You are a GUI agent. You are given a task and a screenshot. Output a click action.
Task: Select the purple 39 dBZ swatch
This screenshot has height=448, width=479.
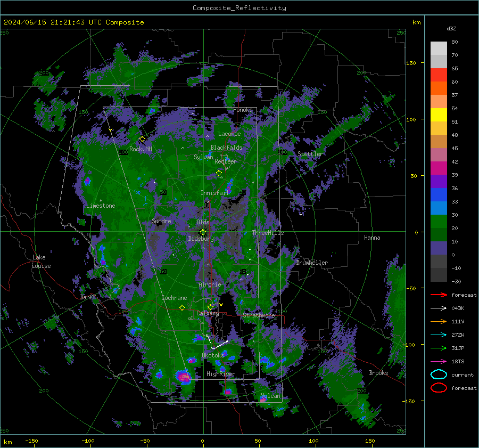(439, 181)
